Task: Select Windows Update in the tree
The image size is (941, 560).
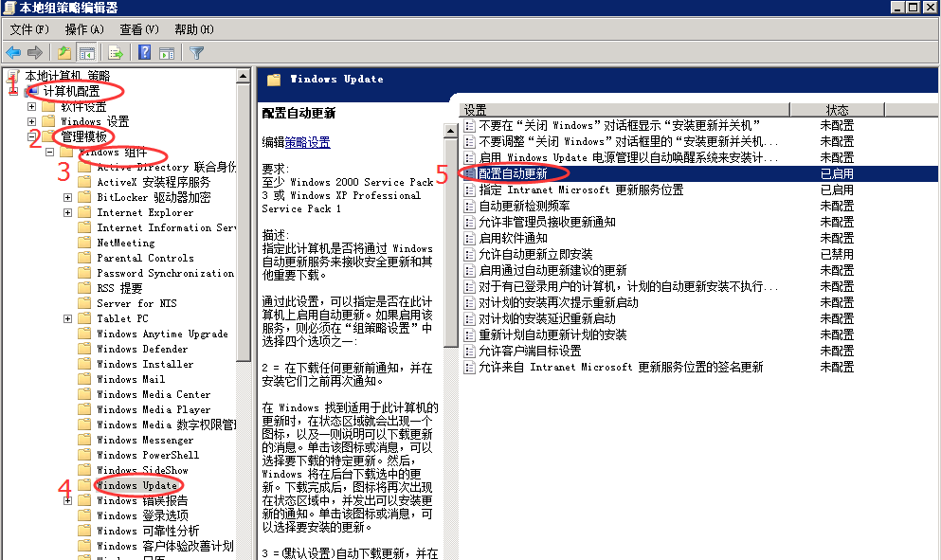Action: (x=136, y=485)
